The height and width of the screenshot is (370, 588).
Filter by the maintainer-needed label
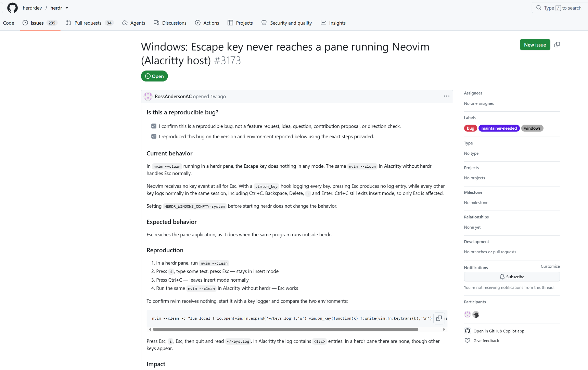pyautogui.click(x=499, y=128)
